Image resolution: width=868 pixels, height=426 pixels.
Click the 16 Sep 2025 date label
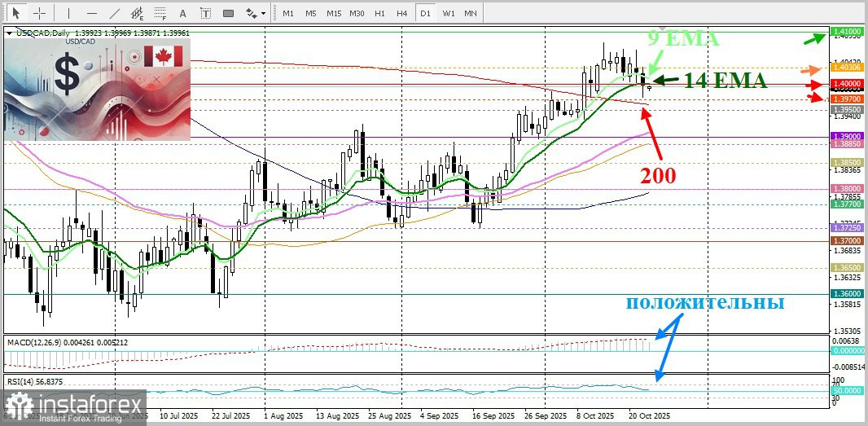click(495, 415)
